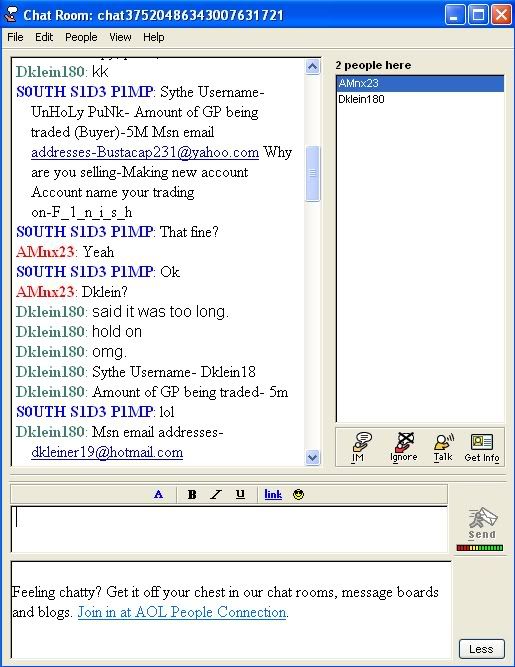Follow the Join in at AOL People Connection link
This screenshot has width=515, height=667.
coord(182,612)
